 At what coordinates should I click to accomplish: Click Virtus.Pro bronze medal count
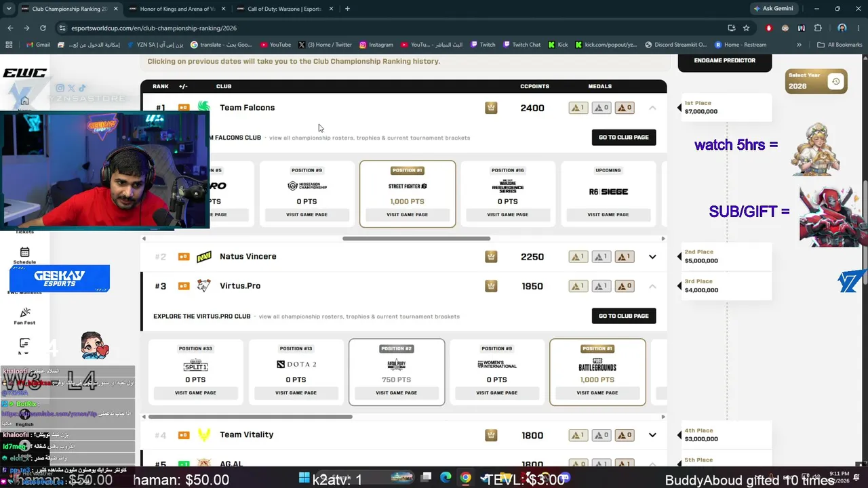[x=625, y=286]
